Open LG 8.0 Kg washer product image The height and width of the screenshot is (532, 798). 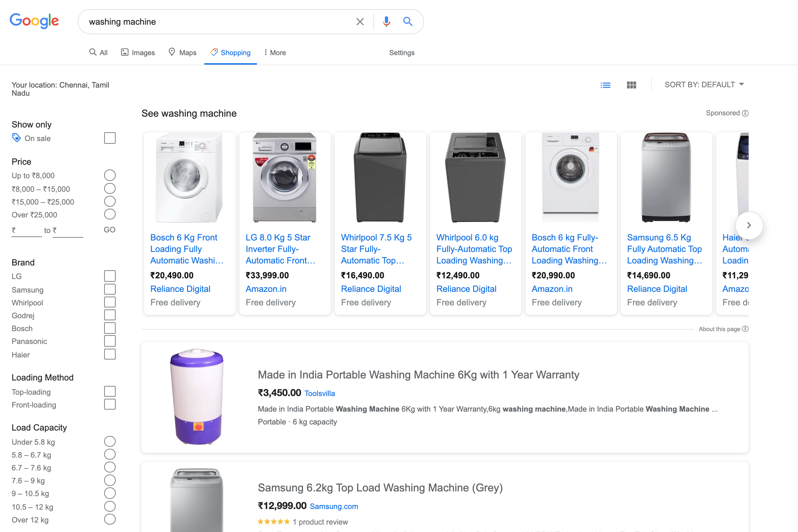(x=284, y=178)
